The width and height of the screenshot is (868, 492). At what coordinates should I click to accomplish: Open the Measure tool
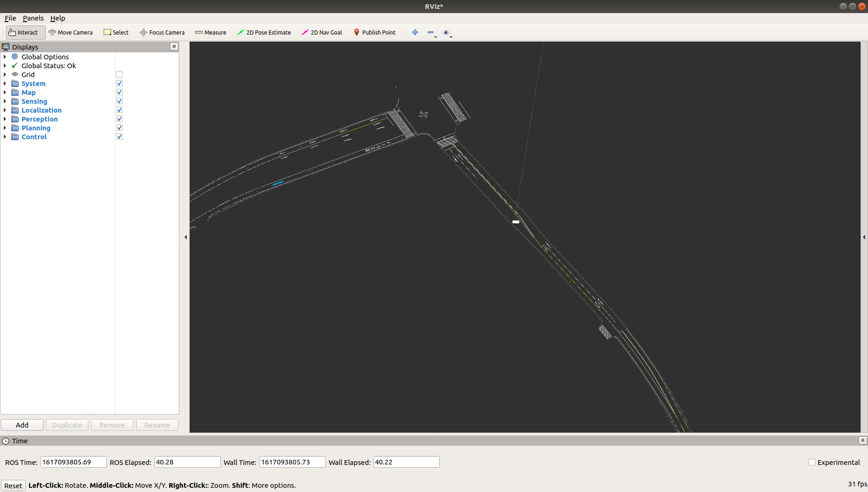pos(211,32)
